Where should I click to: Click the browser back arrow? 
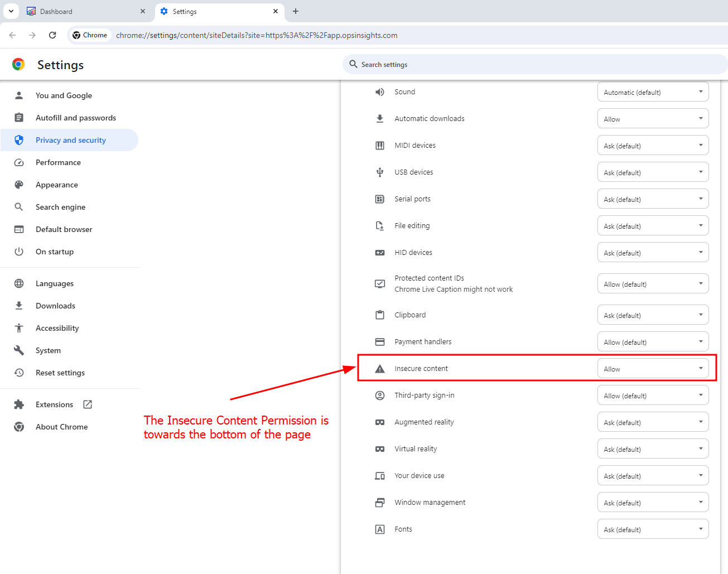click(12, 35)
